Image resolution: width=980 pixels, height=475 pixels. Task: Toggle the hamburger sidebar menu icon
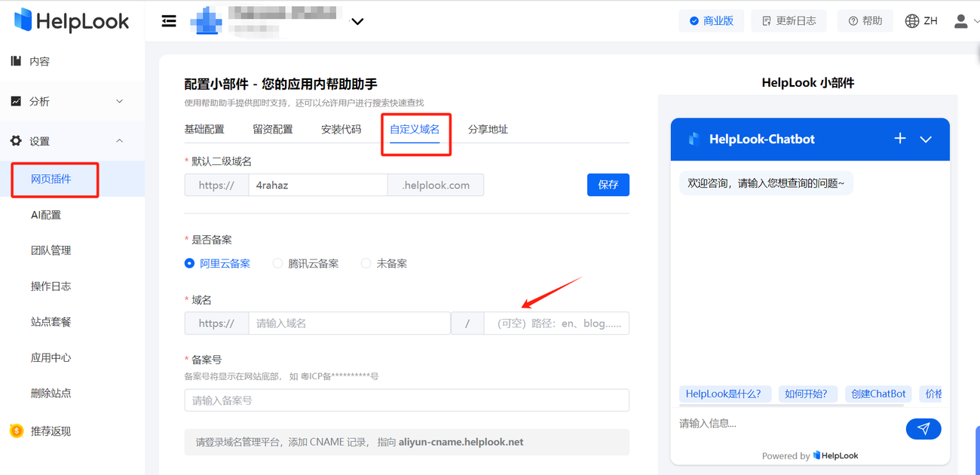(x=169, y=21)
